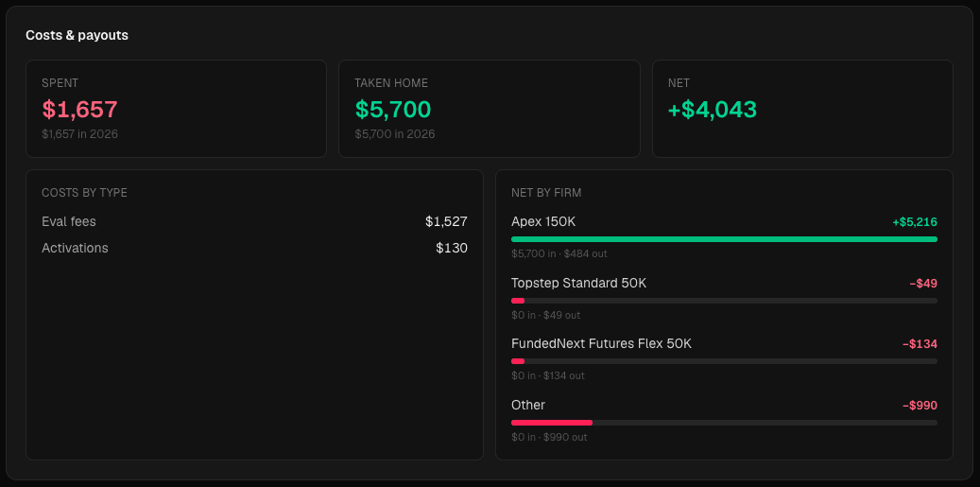Click the NET +$4,043 card

coord(802,109)
